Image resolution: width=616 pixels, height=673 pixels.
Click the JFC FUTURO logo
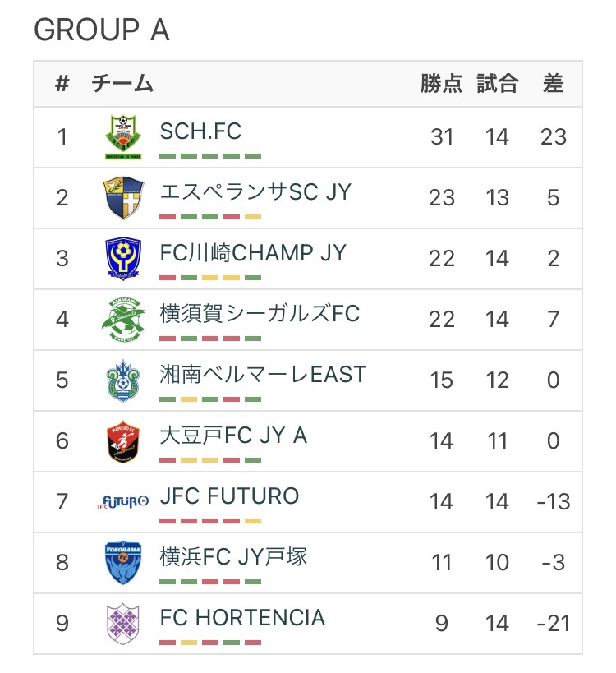[123, 501]
